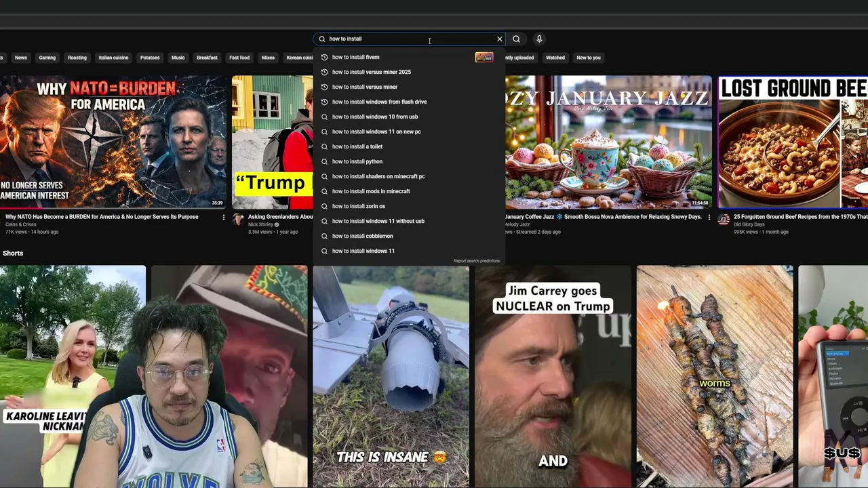Click the search icon beside 'how to install zorin os'
868x488 pixels.
pos(324,206)
